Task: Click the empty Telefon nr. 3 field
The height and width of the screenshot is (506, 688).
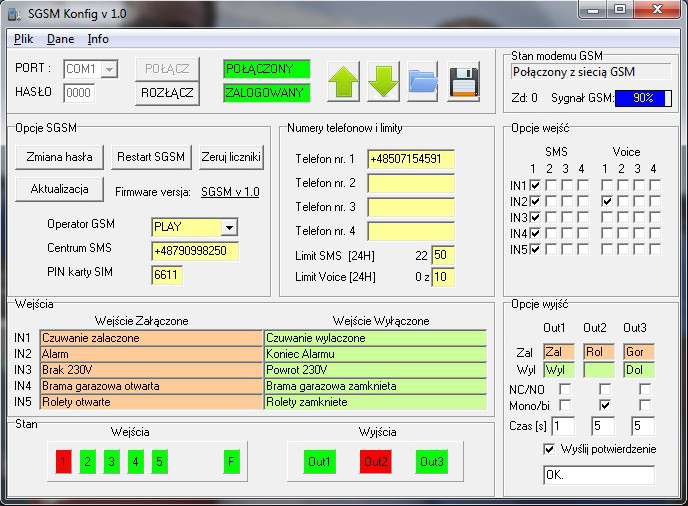Action: 411,207
